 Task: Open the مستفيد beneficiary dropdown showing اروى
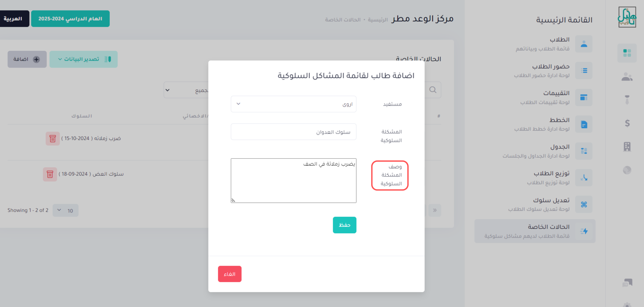click(x=293, y=104)
